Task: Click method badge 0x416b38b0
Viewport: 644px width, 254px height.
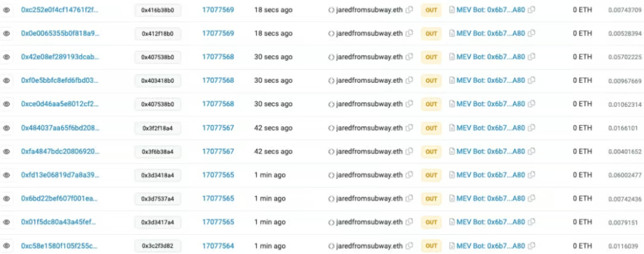Action: coord(158,11)
